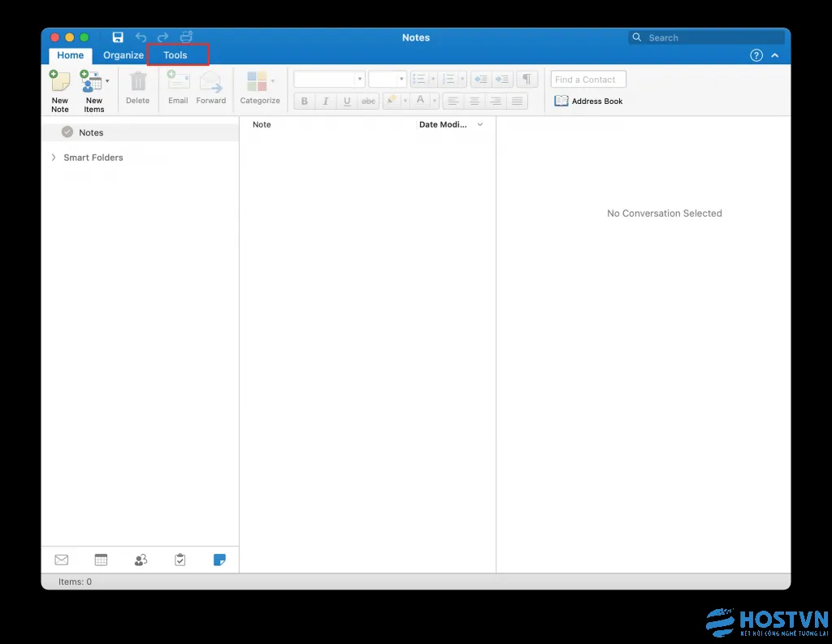Create a New Note
Image resolution: width=832 pixels, height=644 pixels.
[x=59, y=89]
